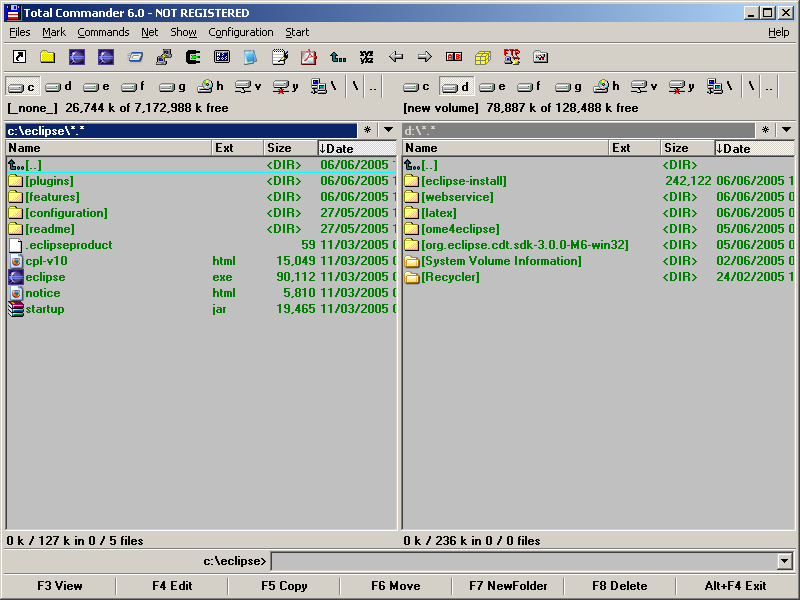Go back with left arrow toolbar icon

point(396,57)
